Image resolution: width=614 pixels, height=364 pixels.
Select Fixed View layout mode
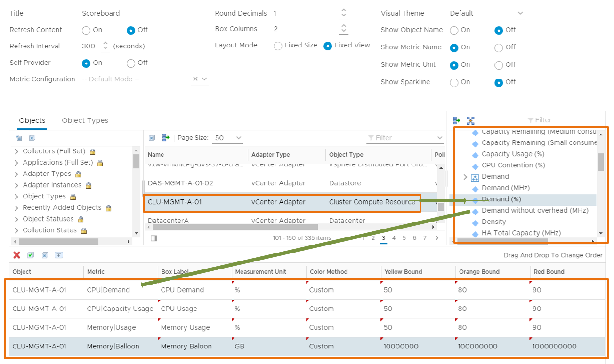[328, 46]
